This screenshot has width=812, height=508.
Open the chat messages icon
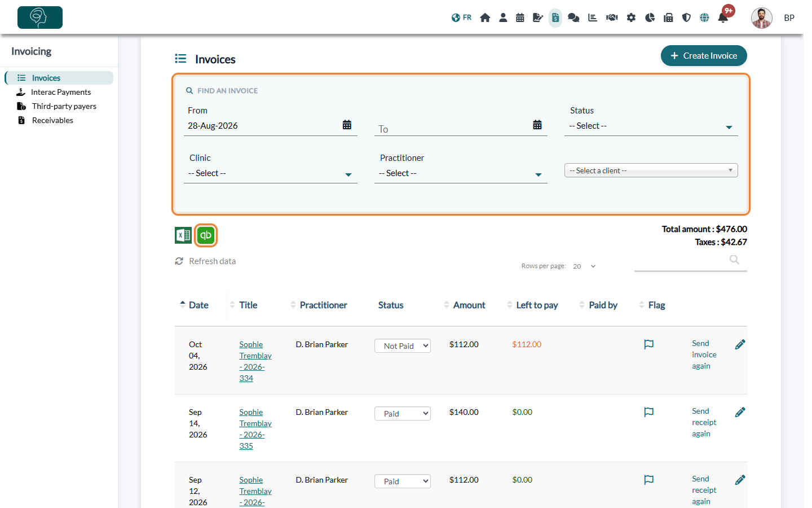pos(573,17)
